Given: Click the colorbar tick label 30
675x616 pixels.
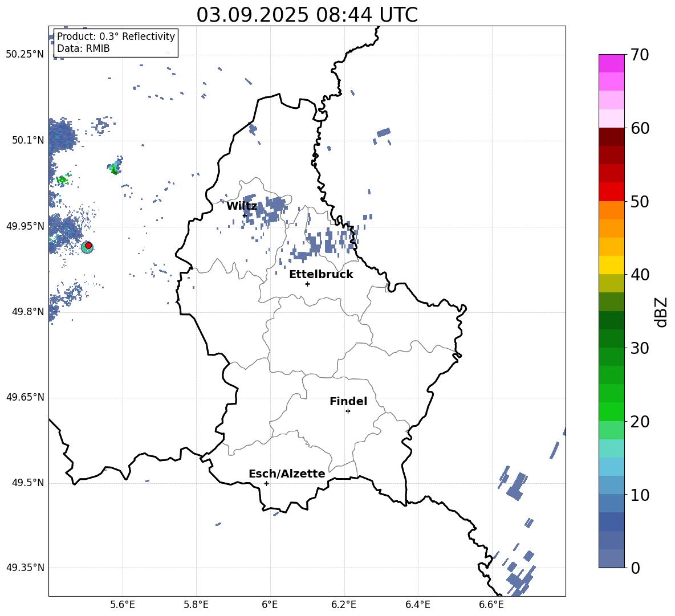Looking at the screenshot, I should click(640, 348).
